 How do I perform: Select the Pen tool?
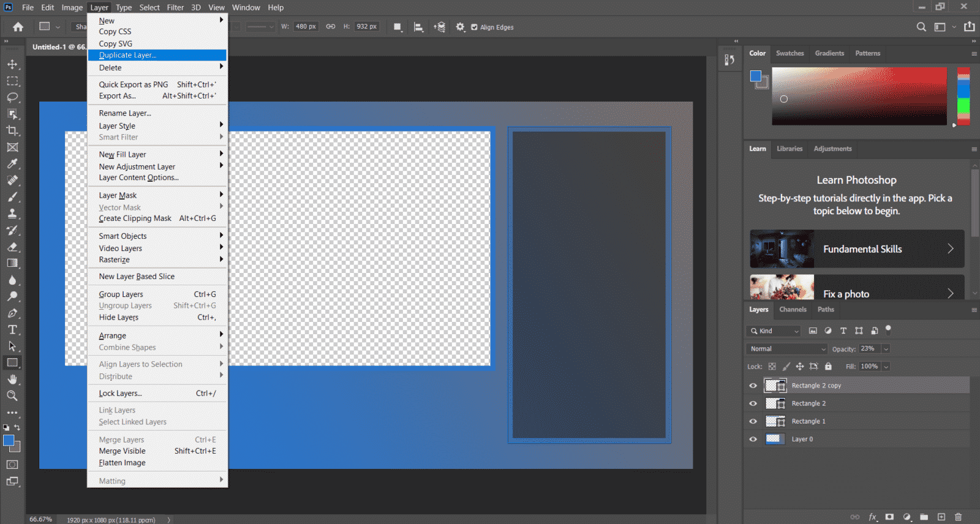click(x=12, y=313)
